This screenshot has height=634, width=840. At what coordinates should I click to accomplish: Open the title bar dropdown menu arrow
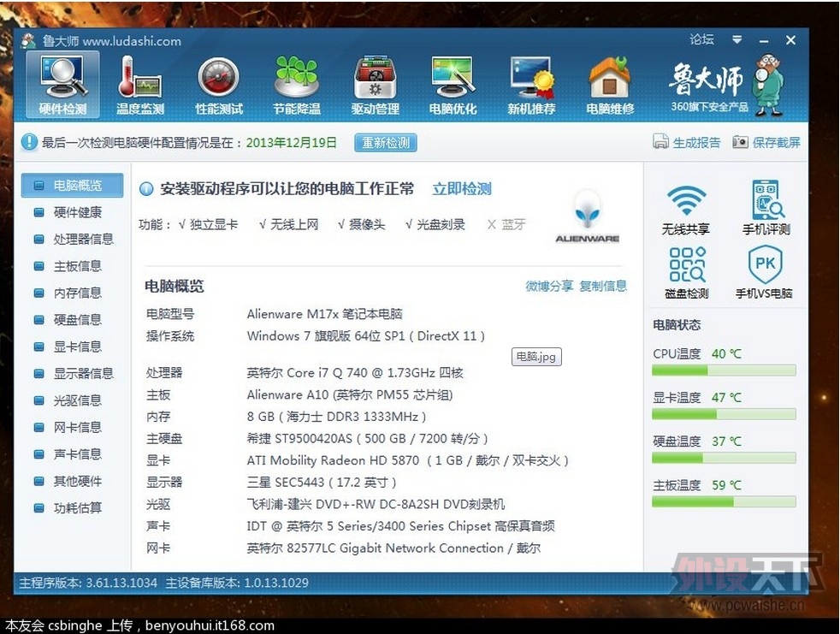(737, 39)
